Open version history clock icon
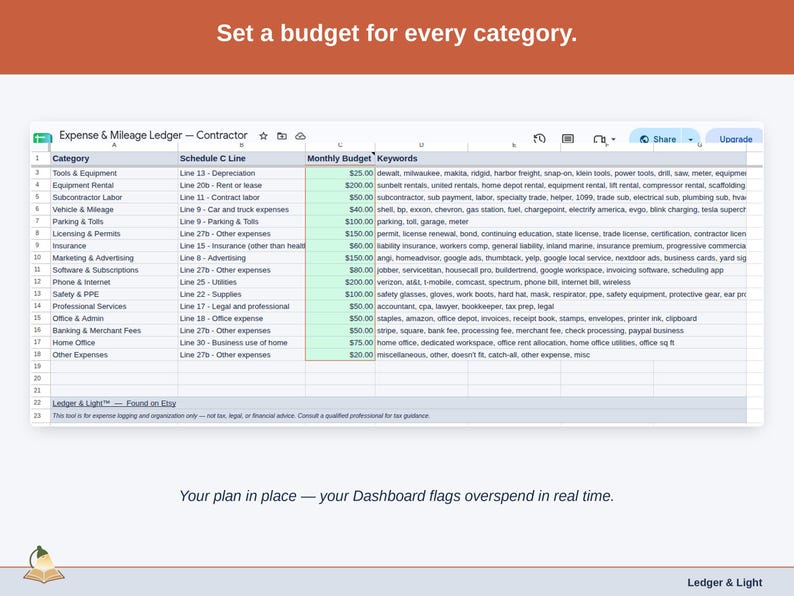794x596 pixels. point(539,138)
